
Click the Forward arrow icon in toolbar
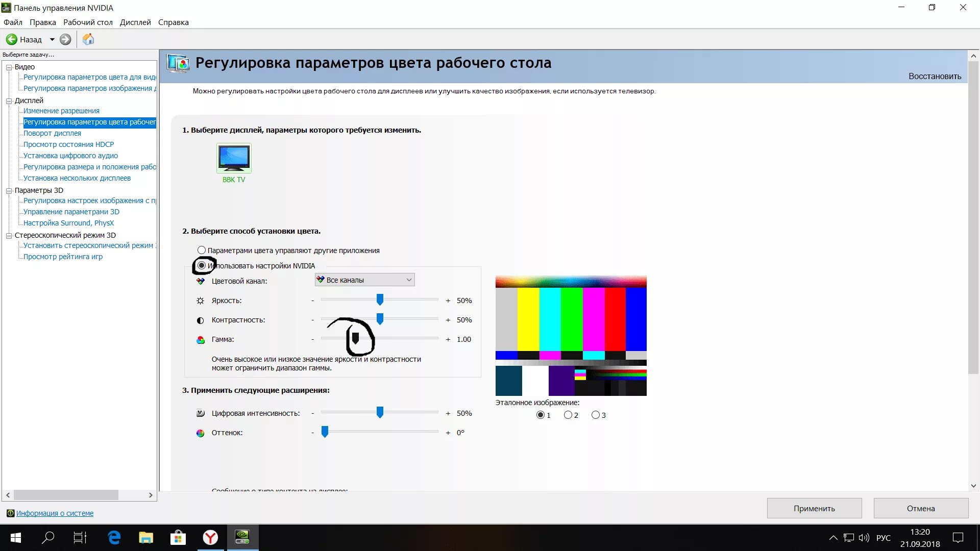click(x=65, y=39)
